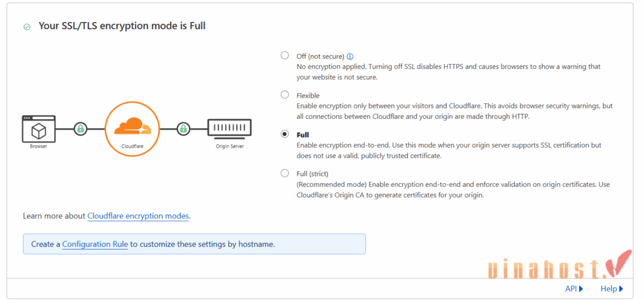Image resolution: width=644 pixels, height=300 pixels.
Task: Click the Configuration Rule notification banner
Action: (194, 244)
